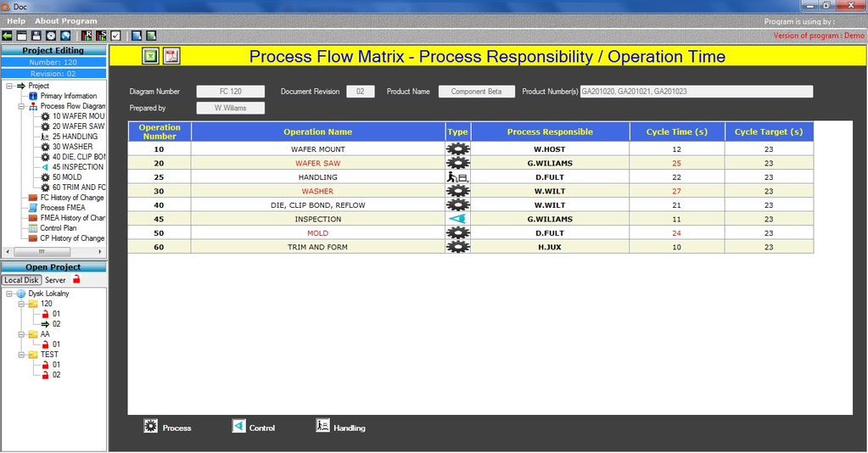Screen dimensions: 868x453
Task: Collapse the AA folder node
Action: pyautogui.click(x=21, y=334)
